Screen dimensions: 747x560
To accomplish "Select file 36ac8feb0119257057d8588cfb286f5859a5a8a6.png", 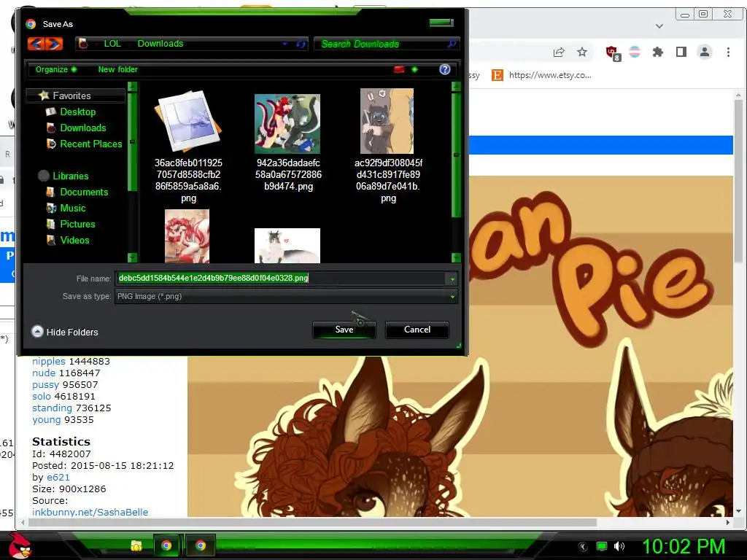I will pyautogui.click(x=188, y=147).
